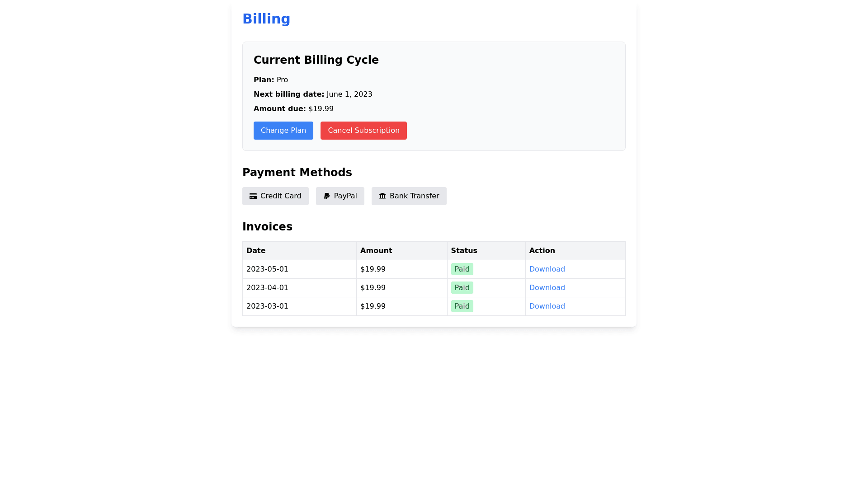Select PayPal payment method
Image resolution: width=868 pixels, height=488 pixels.
(x=340, y=196)
